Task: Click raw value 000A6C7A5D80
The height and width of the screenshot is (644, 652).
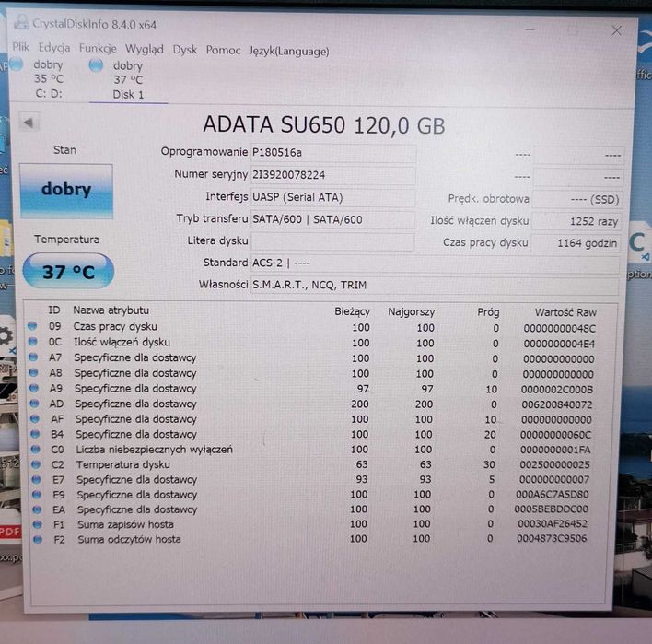Action: [x=553, y=494]
